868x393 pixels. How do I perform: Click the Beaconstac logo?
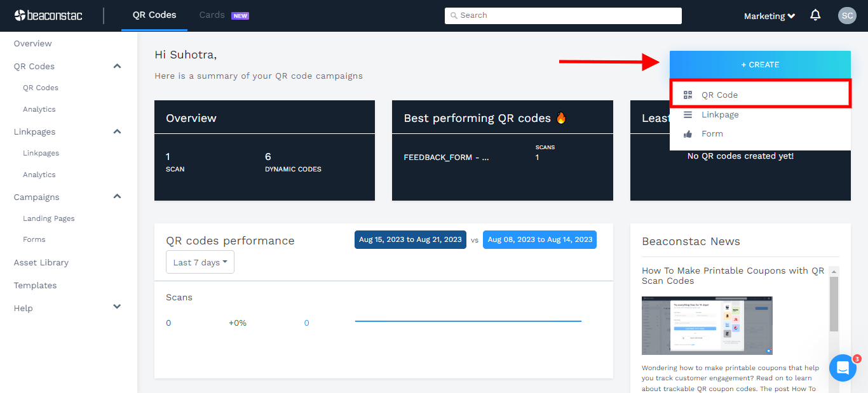pyautogui.click(x=48, y=15)
